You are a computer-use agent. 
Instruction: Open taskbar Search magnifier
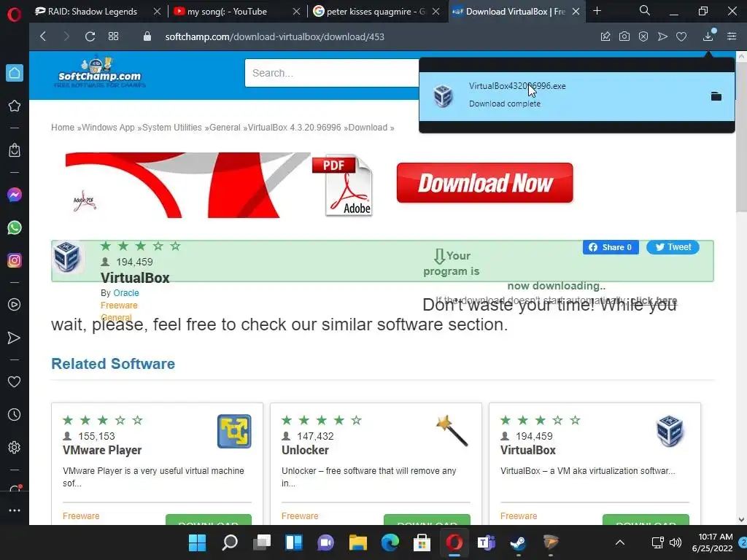pyautogui.click(x=230, y=542)
